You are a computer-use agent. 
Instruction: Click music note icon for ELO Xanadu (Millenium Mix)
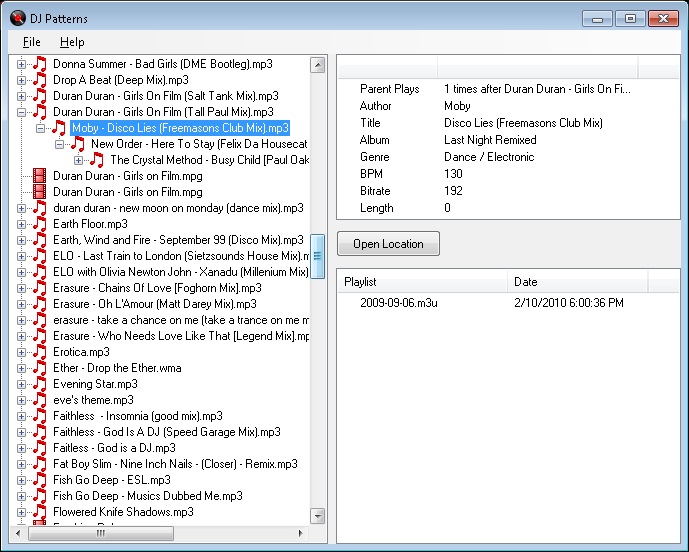[x=40, y=272]
